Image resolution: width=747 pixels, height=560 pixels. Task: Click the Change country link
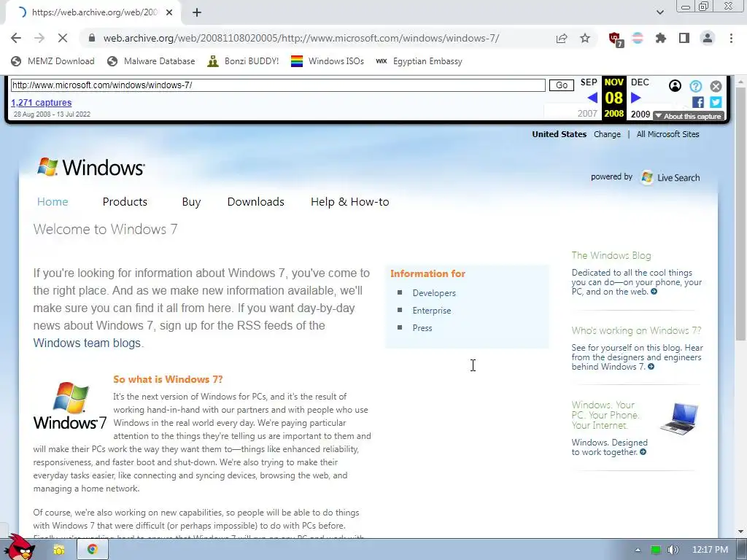(x=607, y=134)
